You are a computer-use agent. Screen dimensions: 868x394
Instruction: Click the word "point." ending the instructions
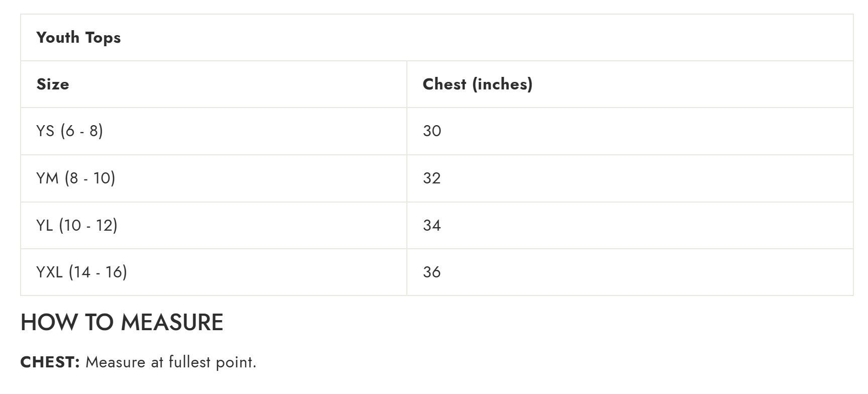coord(236,362)
